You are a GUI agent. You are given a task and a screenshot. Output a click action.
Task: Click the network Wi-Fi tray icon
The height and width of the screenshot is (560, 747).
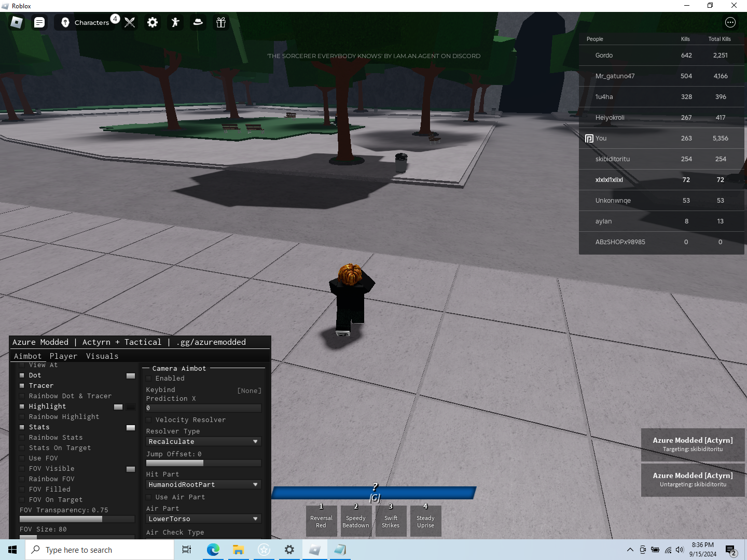click(x=668, y=550)
